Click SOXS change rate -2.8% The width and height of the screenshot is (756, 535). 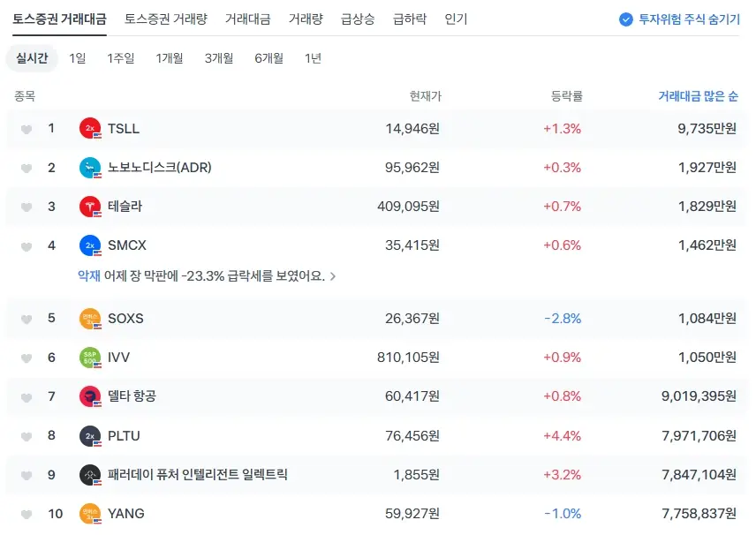click(x=563, y=319)
